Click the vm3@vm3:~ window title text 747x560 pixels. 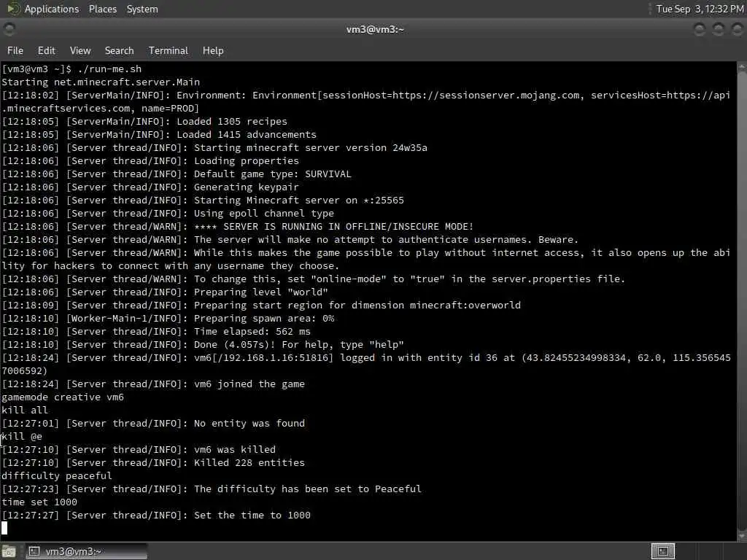(x=375, y=29)
